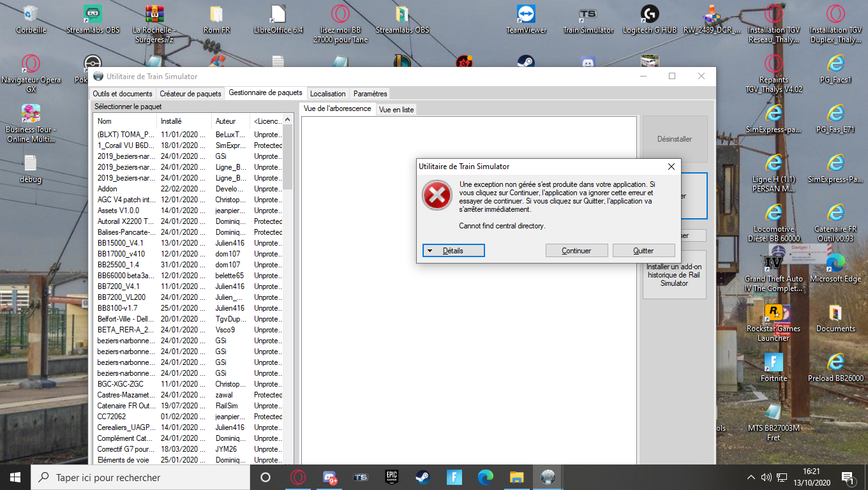Select the BB15000_V4.1 package row
Image resolution: width=868 pixels, height=490 pixels.
point(188,243)
